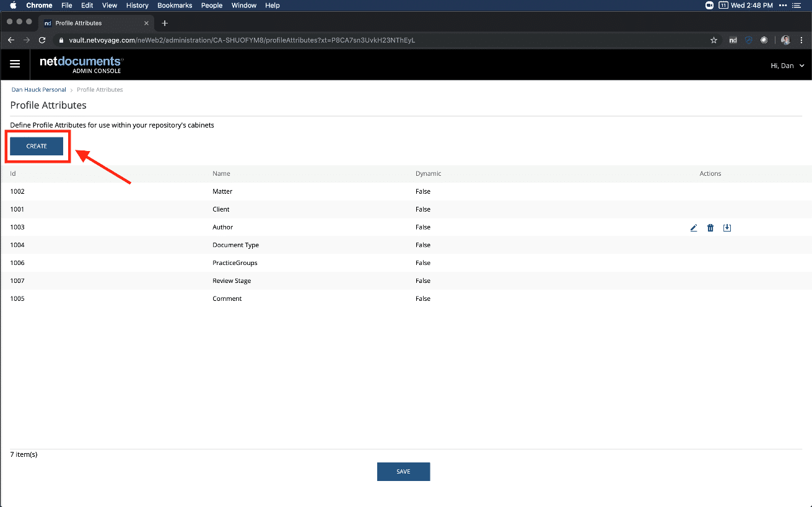812x507 pixels.
Task: Edit the Author attribute with pencil icon
Action: click(x=694, y=228)
